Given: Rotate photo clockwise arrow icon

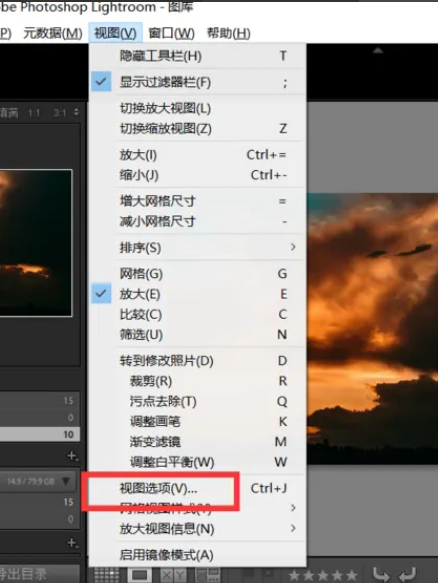Looking at the screenshot, I should tap(408, 574).
